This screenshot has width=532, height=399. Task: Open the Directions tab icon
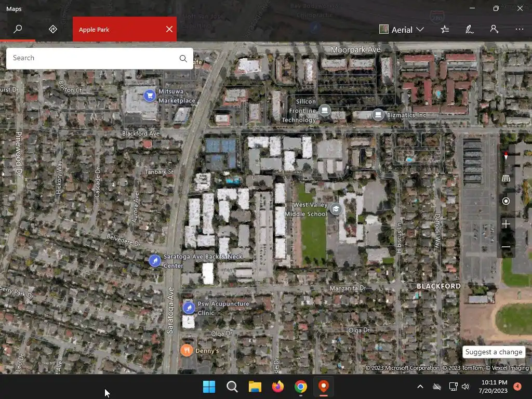53,29
